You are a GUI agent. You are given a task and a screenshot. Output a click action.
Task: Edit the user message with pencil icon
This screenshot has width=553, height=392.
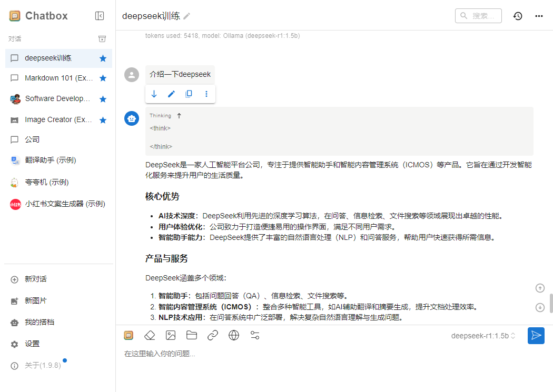[171, 94]
